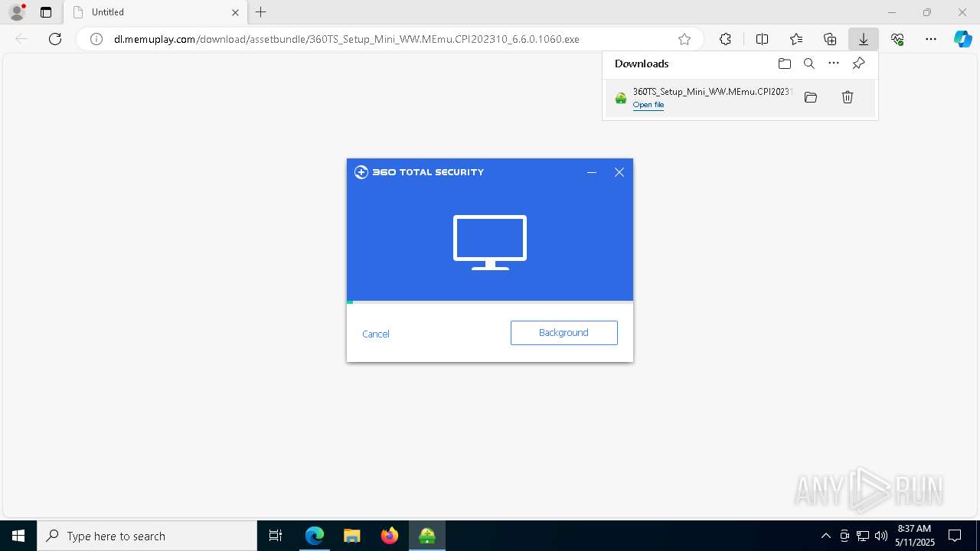980x551 pixels.
Task: Open Browser essentials heart icon
Action: [x=897, y=39]
